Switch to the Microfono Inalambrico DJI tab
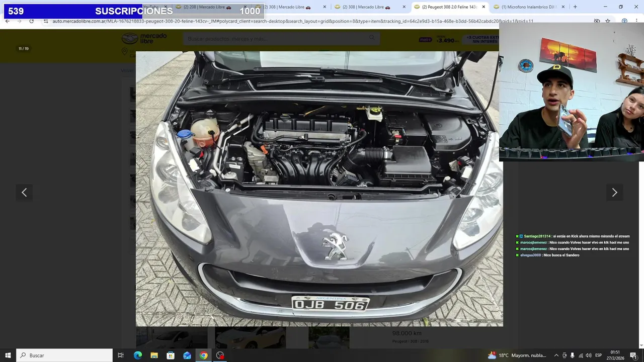 pyautogui.click(x=528, y=7)
